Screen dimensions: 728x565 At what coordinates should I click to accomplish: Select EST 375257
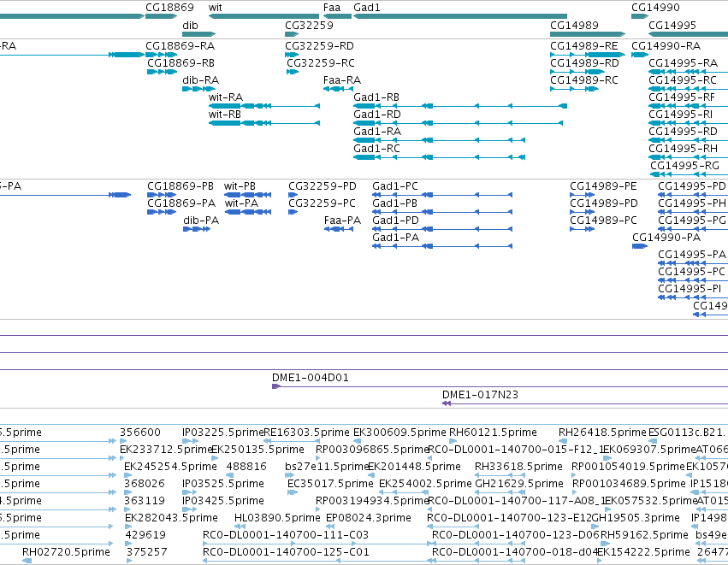(129, 561)
